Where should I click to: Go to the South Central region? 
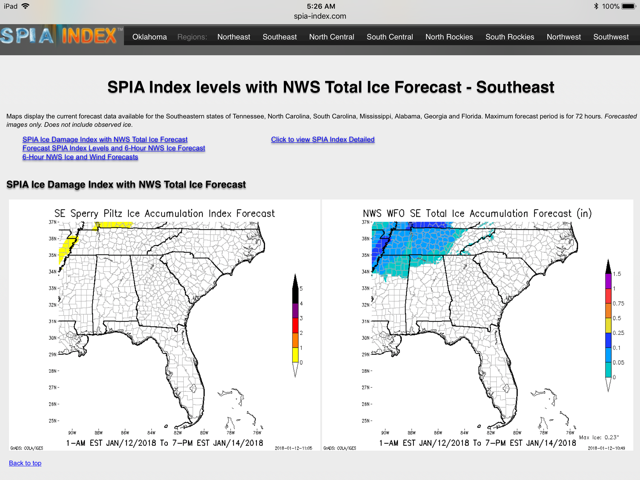coord(390,37)
